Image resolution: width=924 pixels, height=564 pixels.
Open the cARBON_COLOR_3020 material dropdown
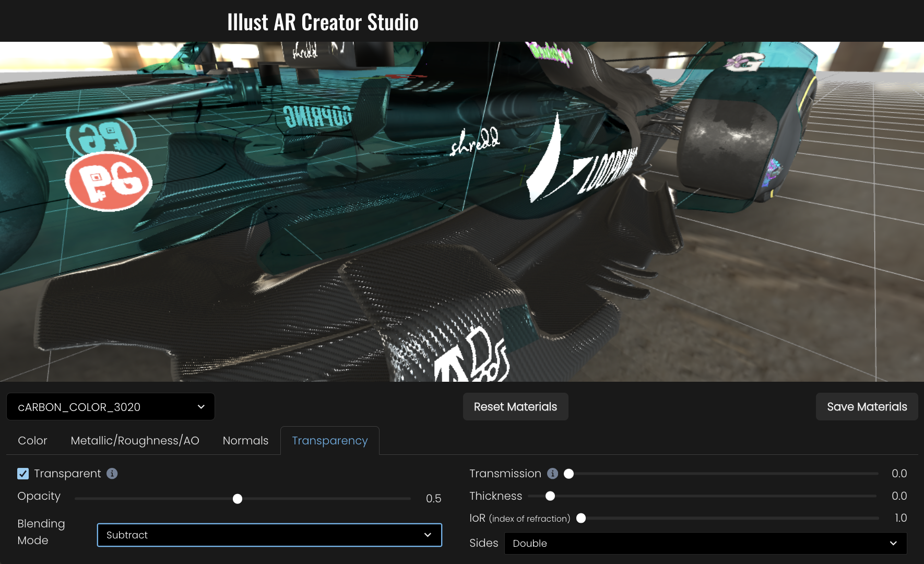(110, 407)
